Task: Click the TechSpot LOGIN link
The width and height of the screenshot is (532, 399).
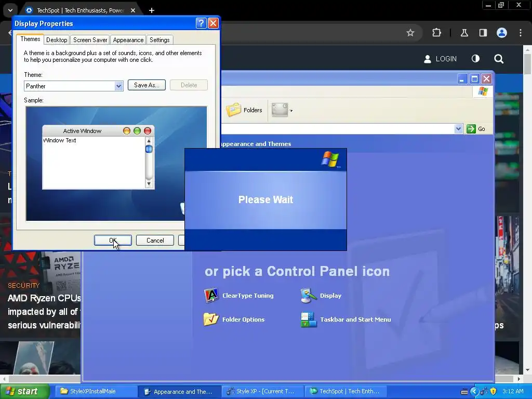Action: (440, 59)
